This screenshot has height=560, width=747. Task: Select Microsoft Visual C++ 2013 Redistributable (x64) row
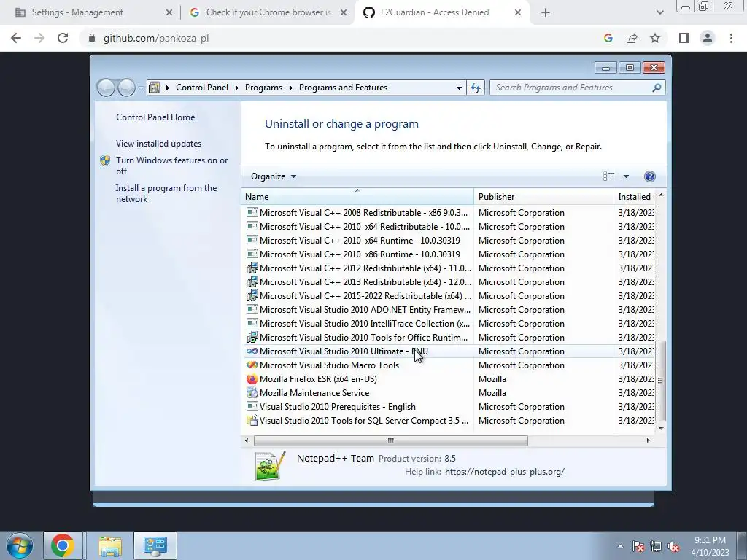pos(449,282)
